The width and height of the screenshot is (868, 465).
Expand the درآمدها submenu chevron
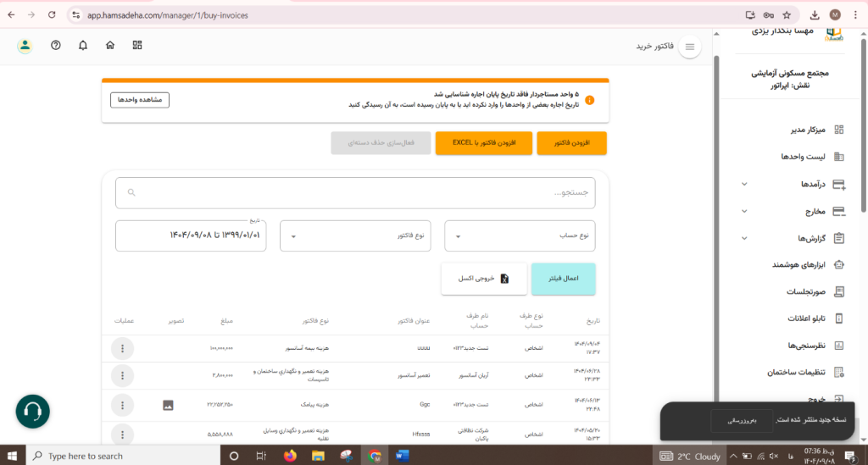click(x=744, y=184)
